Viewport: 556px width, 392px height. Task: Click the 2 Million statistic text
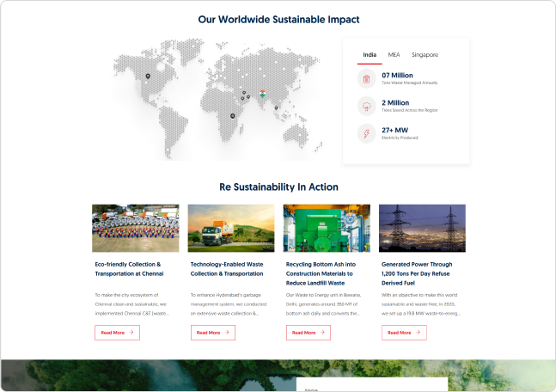click(395, 102)
